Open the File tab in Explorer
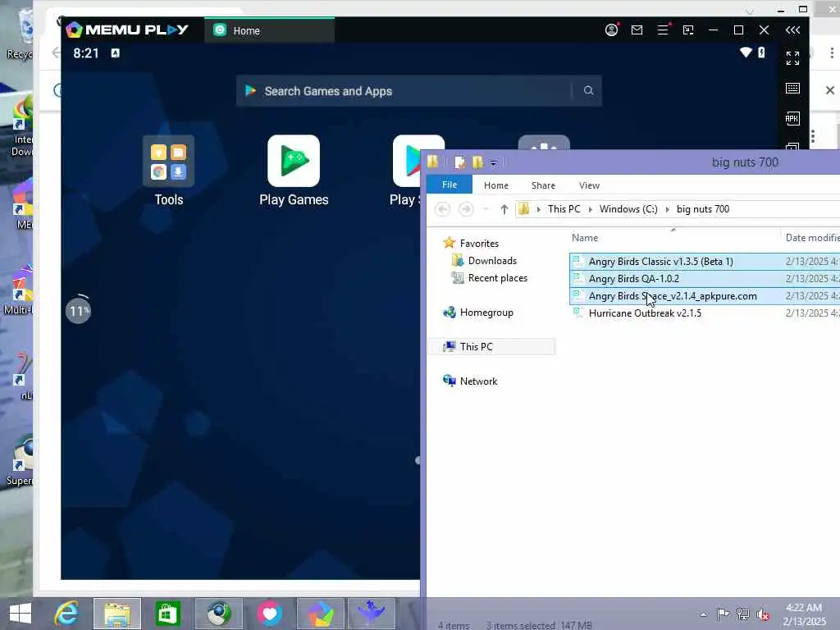Viewport: 840px width, 630px height. 450,185
